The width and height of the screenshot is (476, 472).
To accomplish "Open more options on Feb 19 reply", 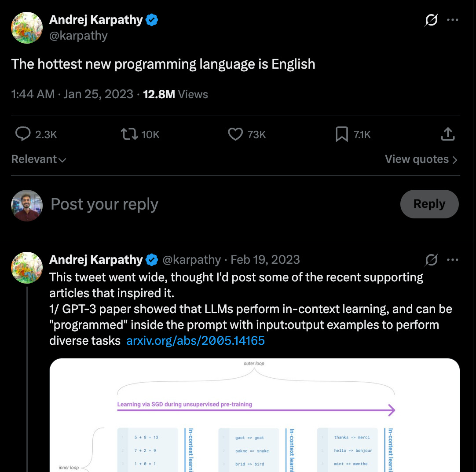I will 453,260.
